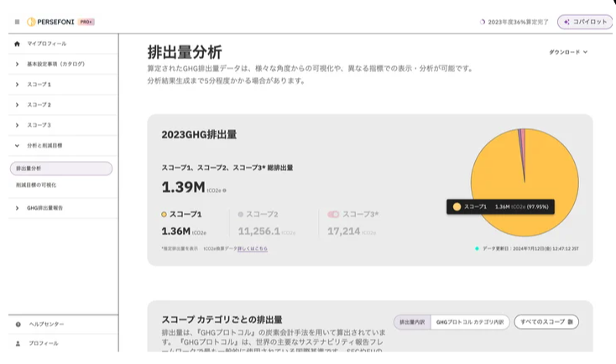Click the 2023年度 calculation progress indicator
This screenshot has height=364, width=616.
point(514,22)
